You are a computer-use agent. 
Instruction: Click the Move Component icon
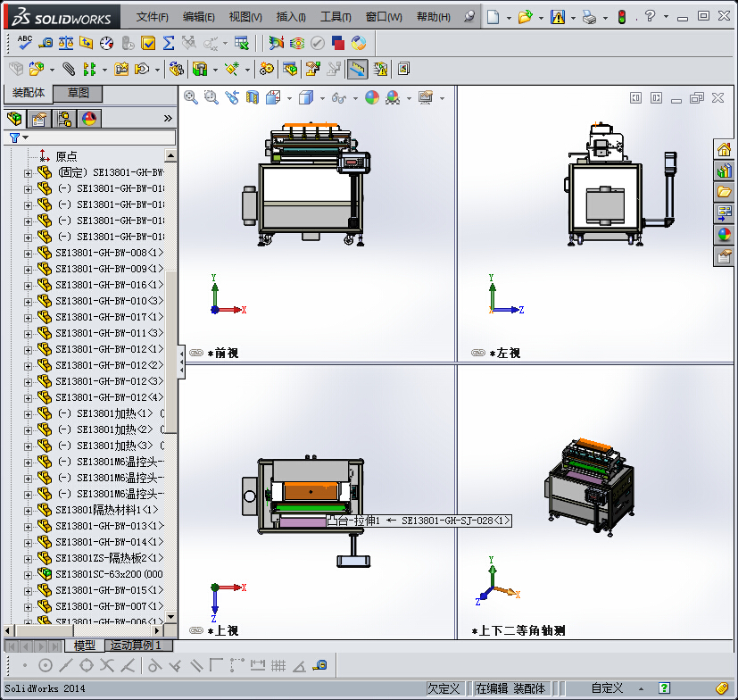142,70
